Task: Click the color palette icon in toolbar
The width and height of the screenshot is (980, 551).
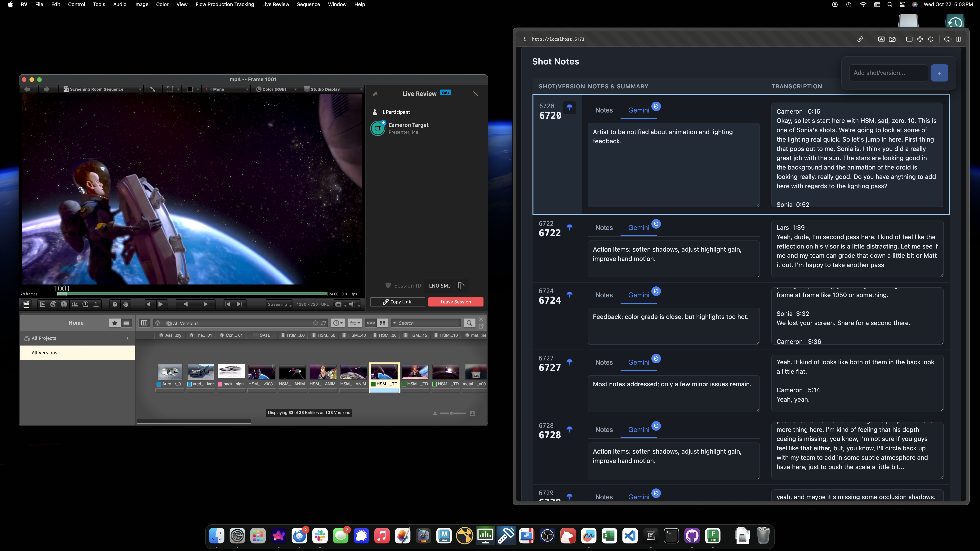Action: 53,304
